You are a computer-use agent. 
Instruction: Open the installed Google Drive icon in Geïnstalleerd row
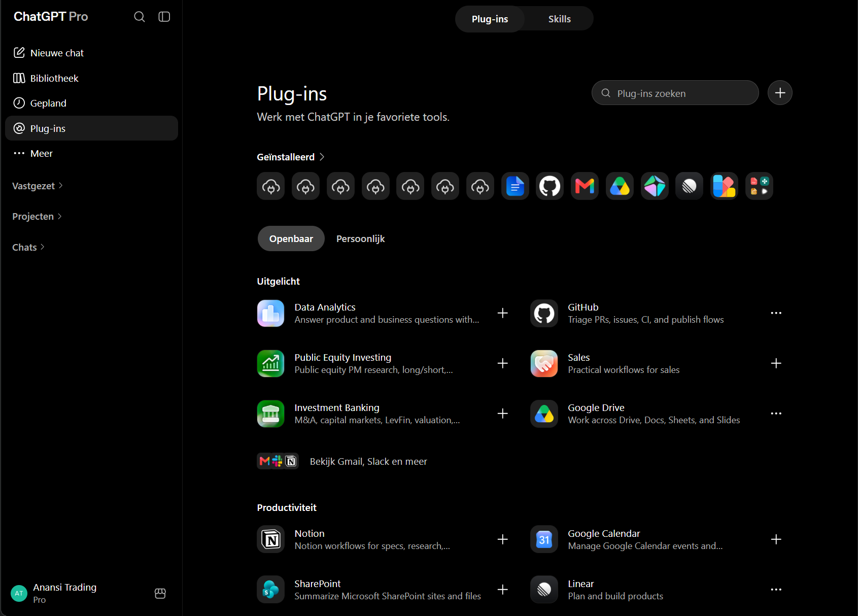pos(620,186)
